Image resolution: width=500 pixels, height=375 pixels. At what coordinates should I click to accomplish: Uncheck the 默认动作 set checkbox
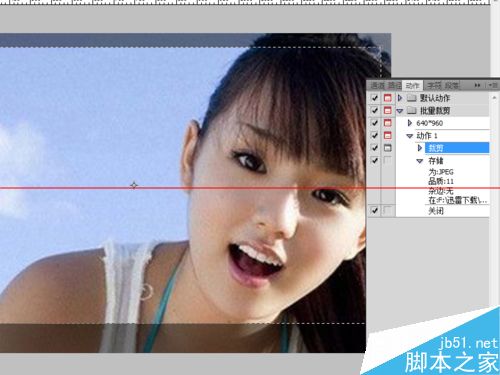[x=375, y=98]
